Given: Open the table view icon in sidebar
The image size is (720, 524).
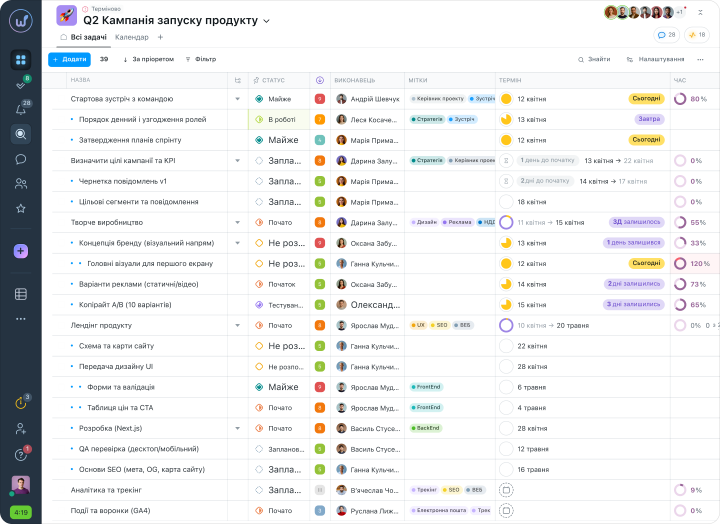Looking at the screenshot, I should pos(21,294).
